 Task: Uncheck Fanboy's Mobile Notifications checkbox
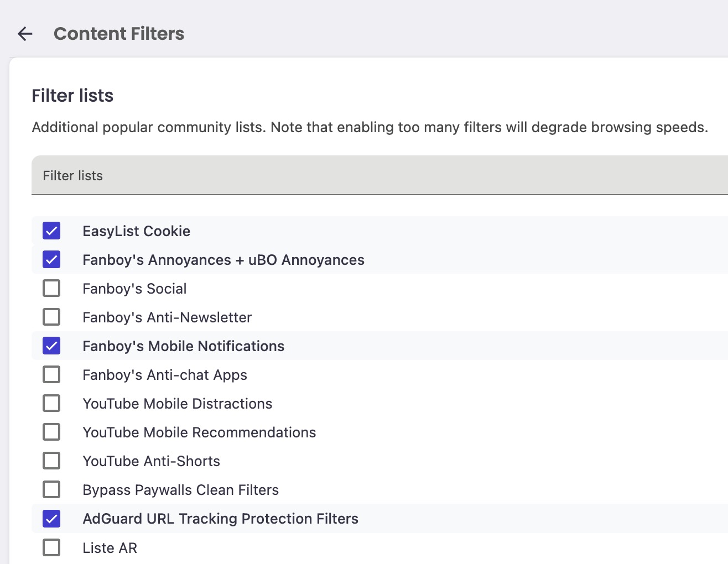click(x=51, y=346)
